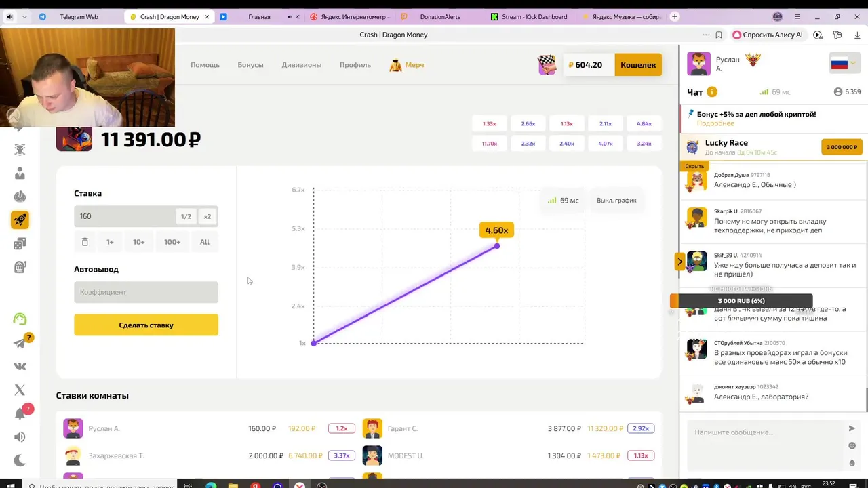Send chat message arrow icon
This screenshot has width=868, height=488.
pyautogui.click(x=852, y=428)
